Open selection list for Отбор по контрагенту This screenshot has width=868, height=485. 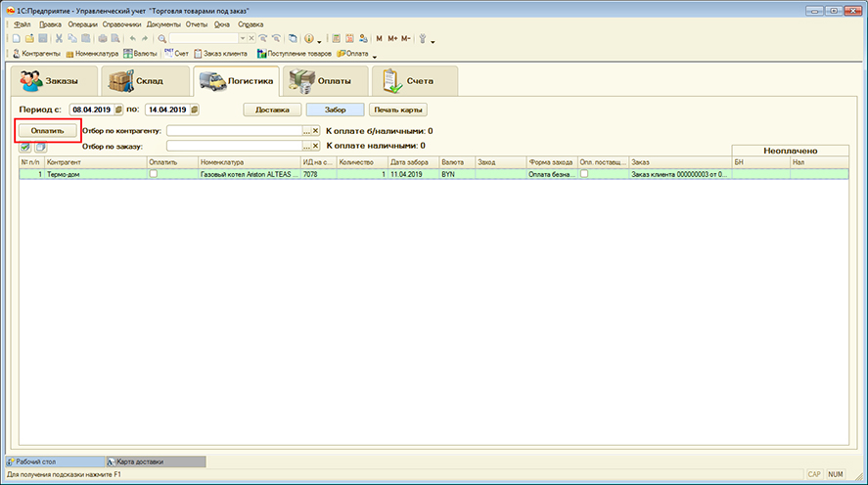(306, 130)
